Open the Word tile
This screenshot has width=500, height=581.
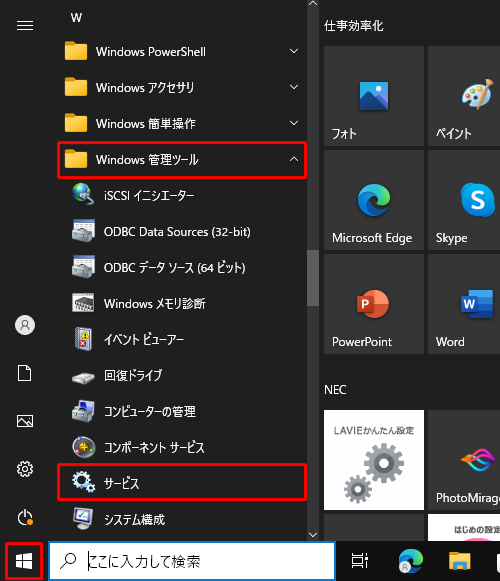pos(464,304)
